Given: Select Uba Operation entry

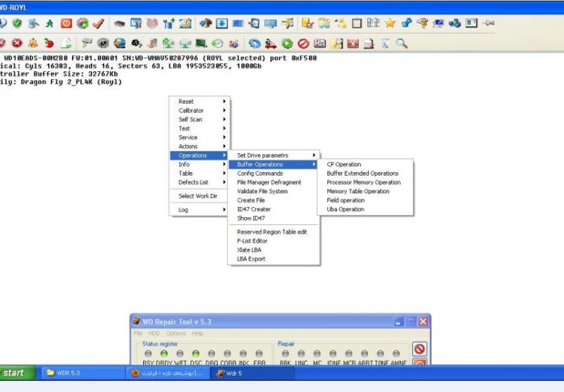Looking at the screenshot, I should pos(365,209).
